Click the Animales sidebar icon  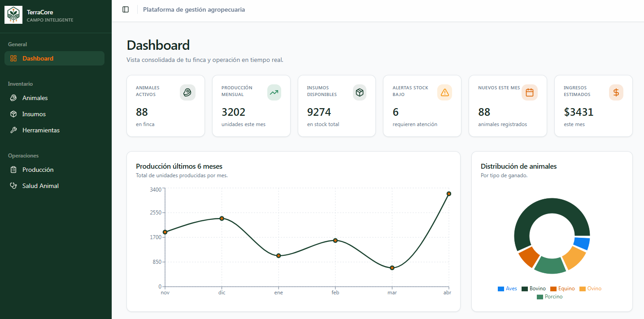pyautogui.click(x=13, y=98)
